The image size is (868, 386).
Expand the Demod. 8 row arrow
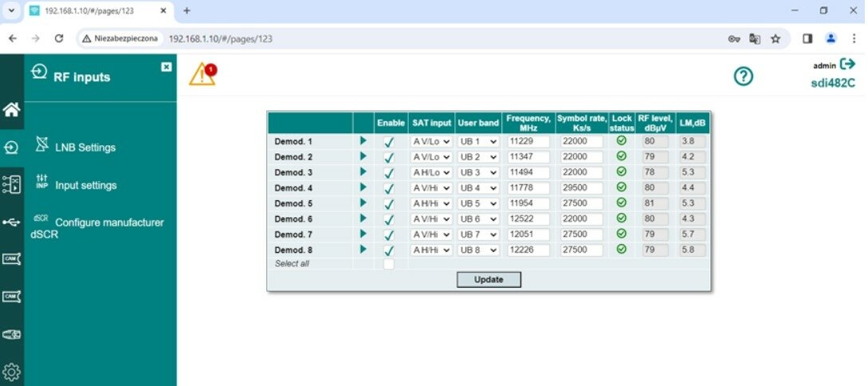(363, 249)
